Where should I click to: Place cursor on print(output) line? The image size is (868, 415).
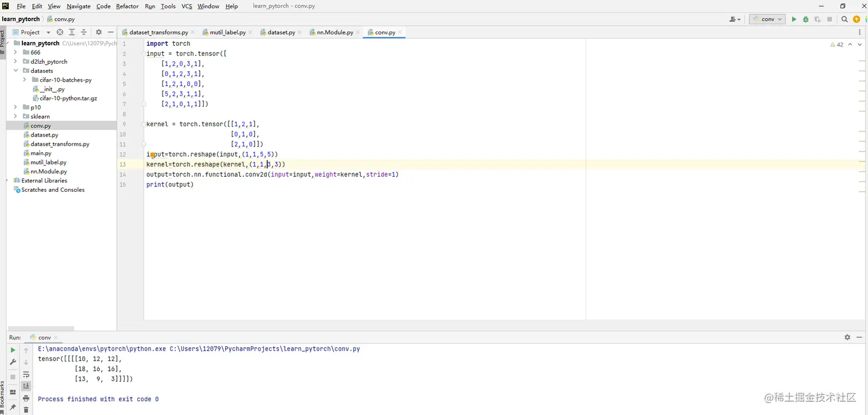coord(170,185)
